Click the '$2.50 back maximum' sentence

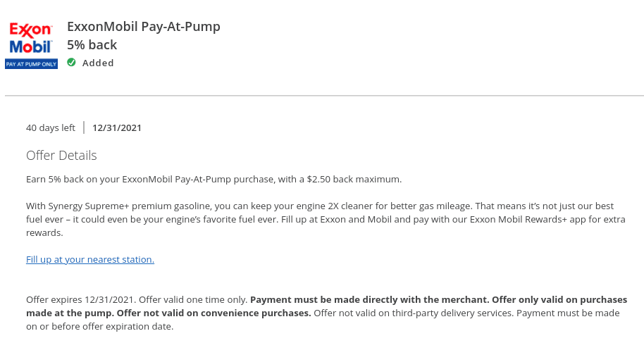pyautogui.click(x=214, y=180)
